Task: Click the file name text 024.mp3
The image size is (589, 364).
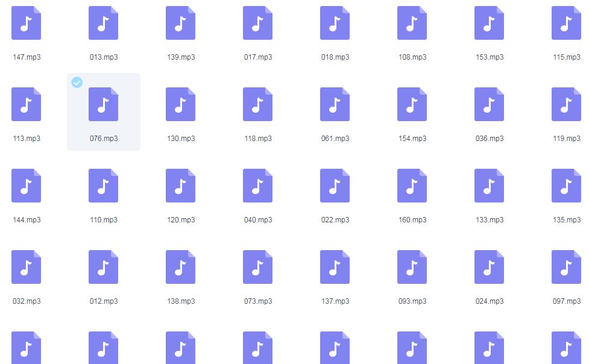Action: [490, 301]
